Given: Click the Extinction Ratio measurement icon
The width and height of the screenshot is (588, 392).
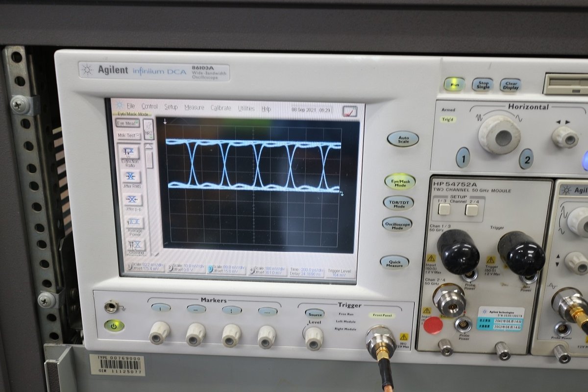Looking at the screenshot, I should (x=130, y=152).
